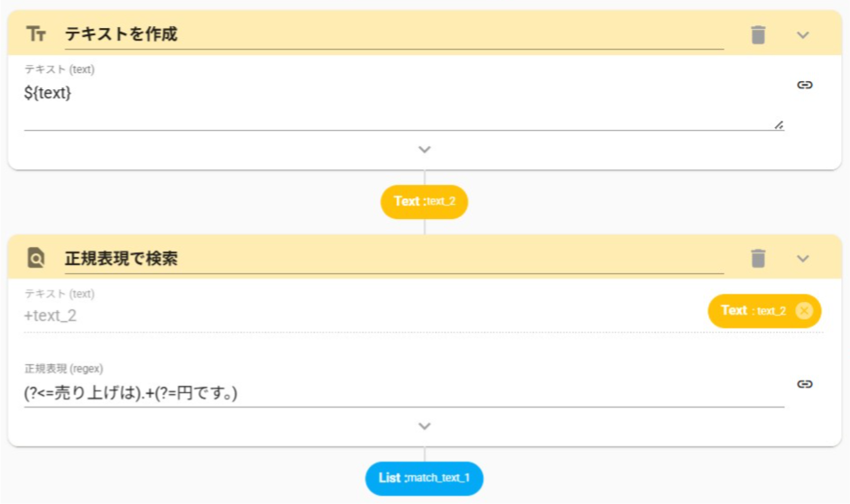Click the ${text} text input area
Viewport: 850px width, 504px height.
point(397,104)
